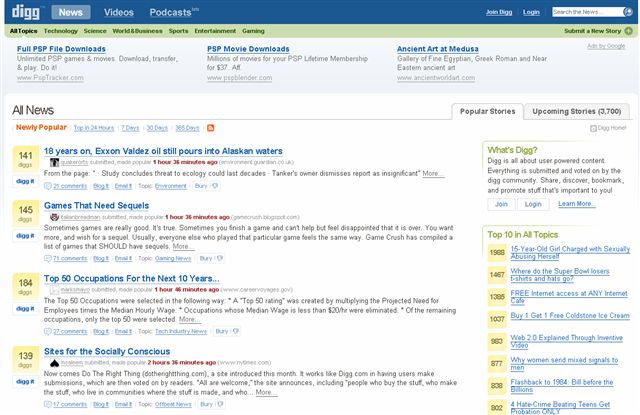Bury the Top 50 Occupations story
Viewport: 640px width, 415px height.
click(x=227, y=331)
